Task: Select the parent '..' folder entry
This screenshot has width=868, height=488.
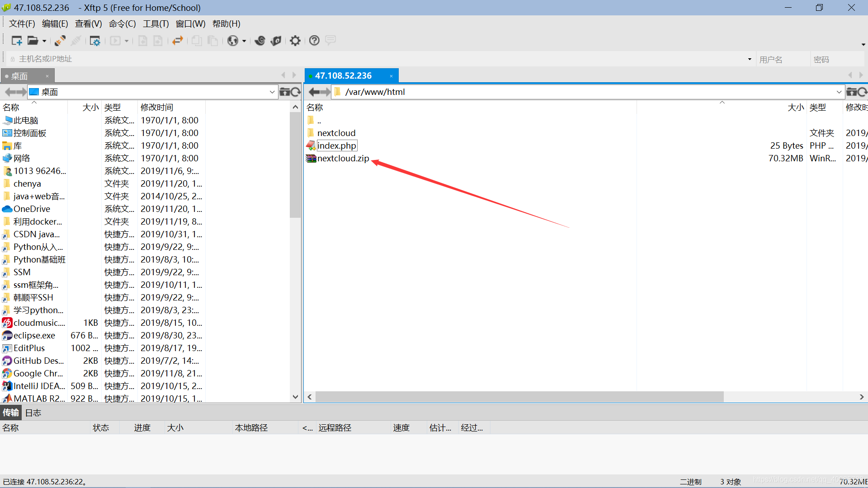Action: point(319,121)
